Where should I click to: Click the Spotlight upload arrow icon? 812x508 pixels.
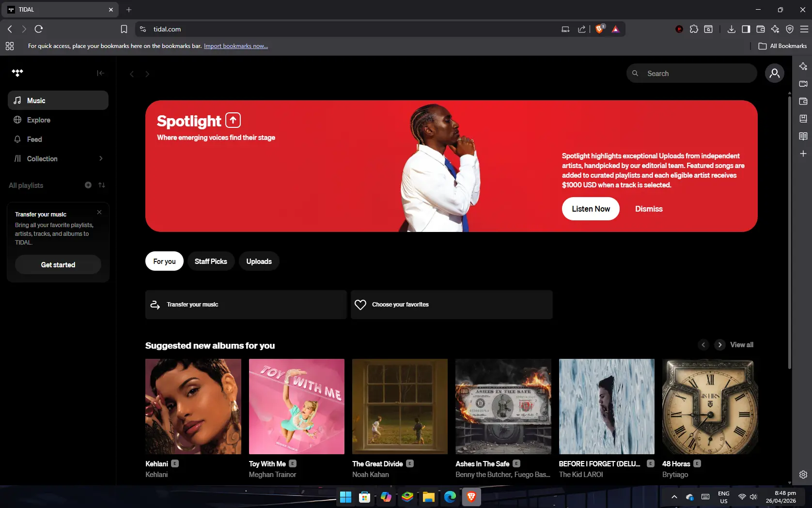point(233,120)
